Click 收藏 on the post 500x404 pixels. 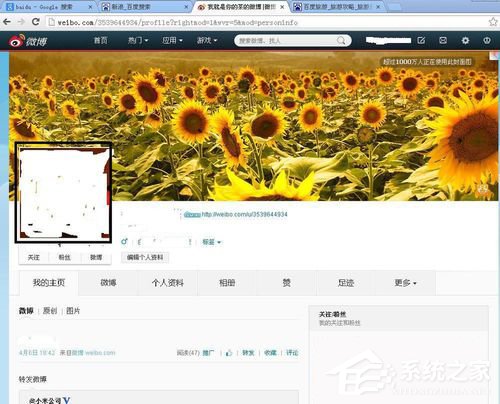coord(270,353)
